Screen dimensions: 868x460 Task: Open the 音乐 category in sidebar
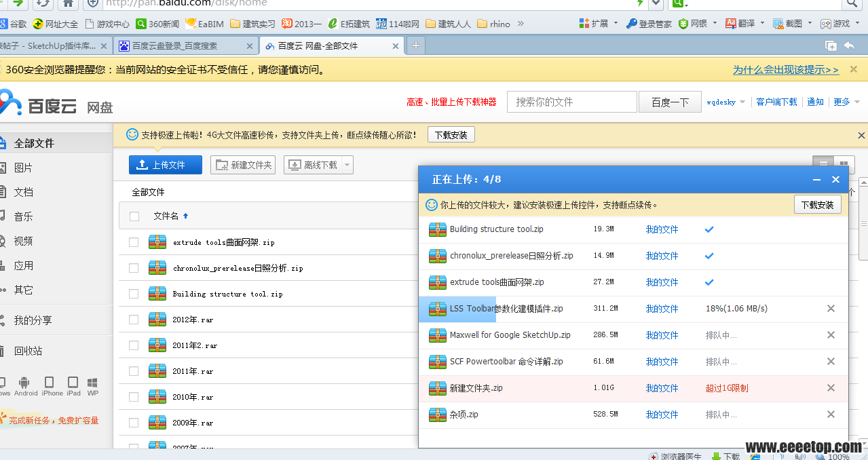[23, 216]
